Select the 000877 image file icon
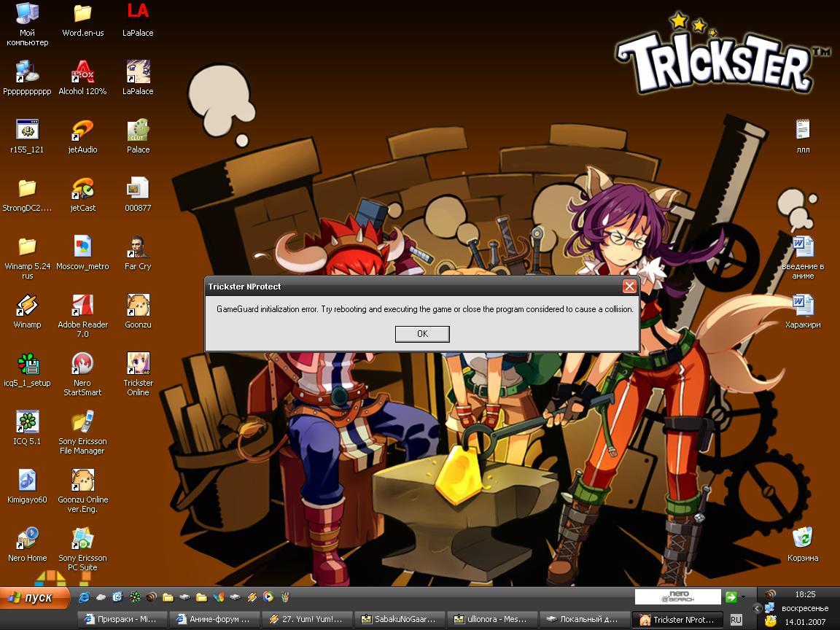 [139, 195]
